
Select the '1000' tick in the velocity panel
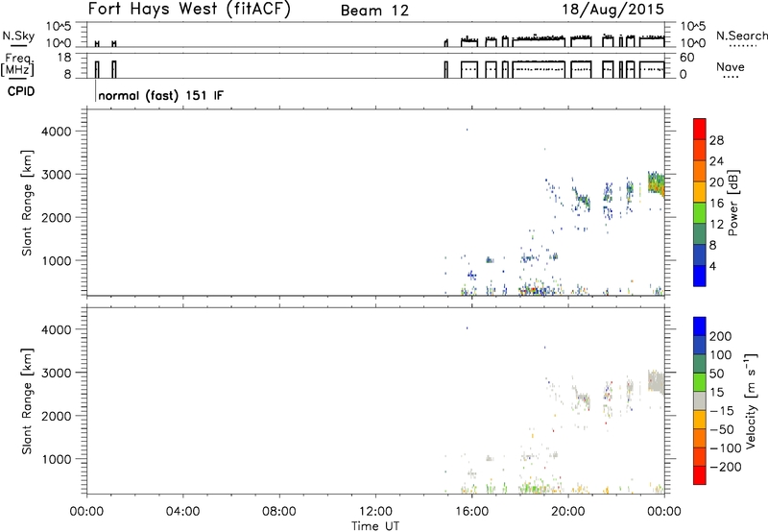[x=57, y=459]
